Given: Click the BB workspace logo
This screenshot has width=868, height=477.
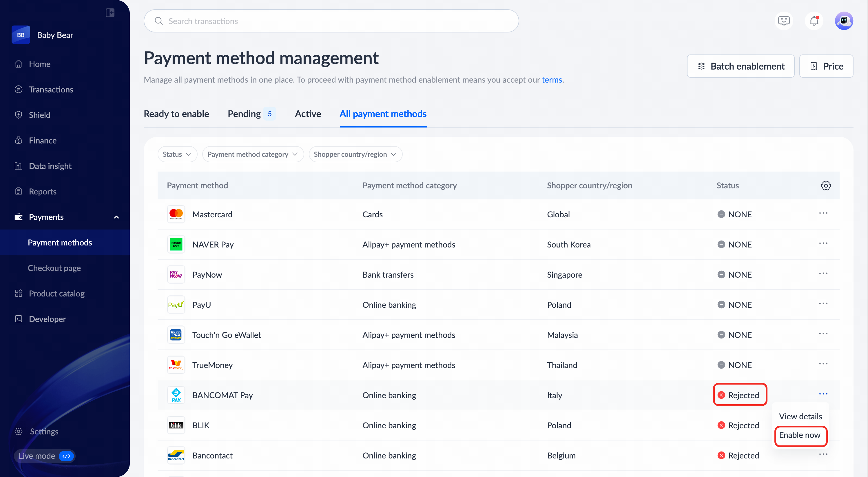Looking at the screenshot, I should point(21,35).
